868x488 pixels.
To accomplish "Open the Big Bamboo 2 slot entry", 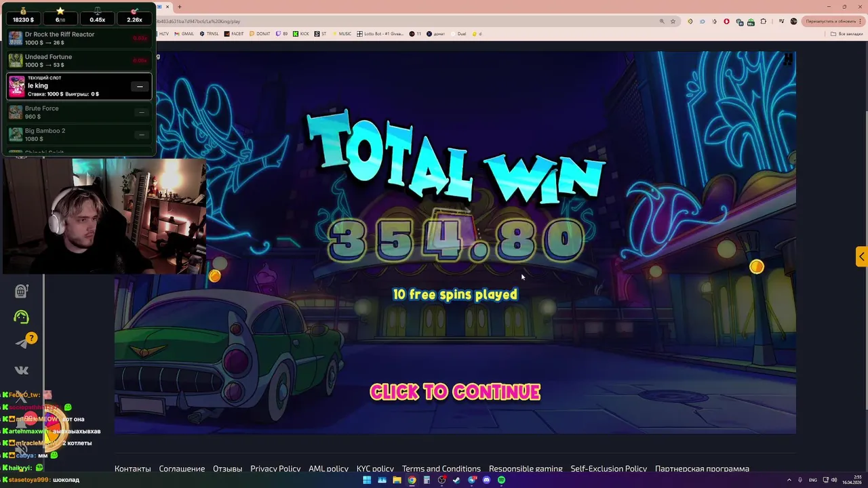I will point(79,135).
